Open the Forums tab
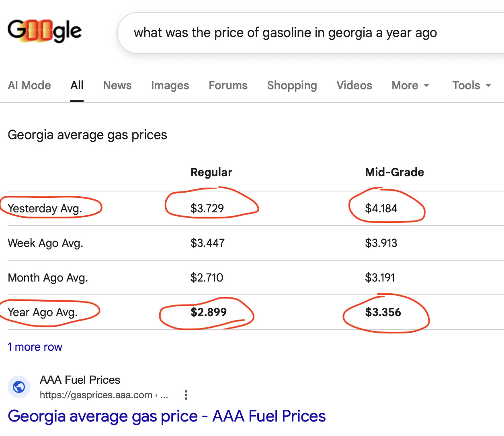This screenshot has width=504, height=436. (228, 85)
